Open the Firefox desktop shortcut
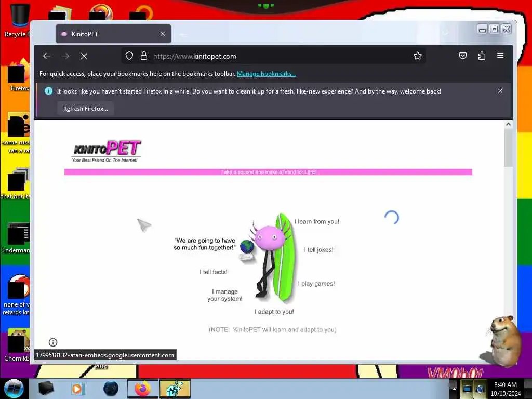Viewport: 532px width, 399px height. (19, 75)
